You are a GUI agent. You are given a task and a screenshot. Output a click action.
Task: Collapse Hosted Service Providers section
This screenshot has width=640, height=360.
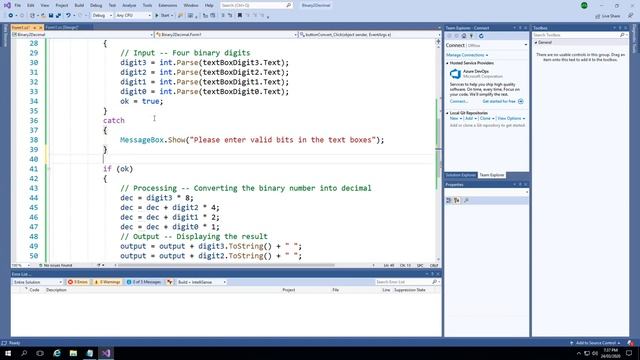tap(447, 63)
